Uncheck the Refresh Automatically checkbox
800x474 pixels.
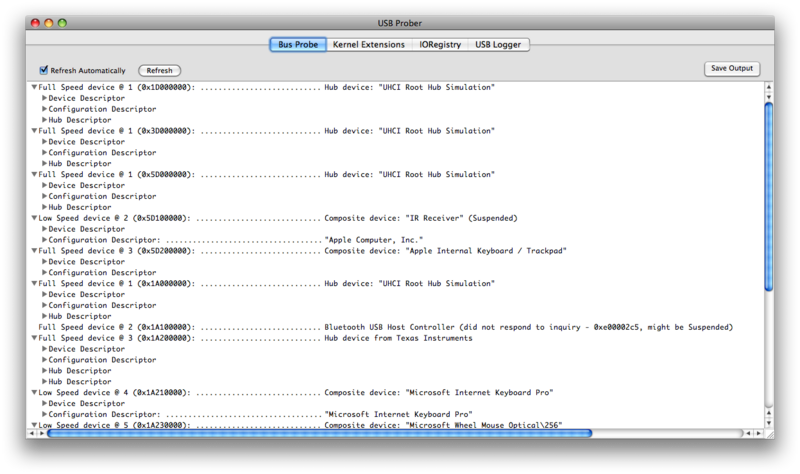[x=43, y=71]
